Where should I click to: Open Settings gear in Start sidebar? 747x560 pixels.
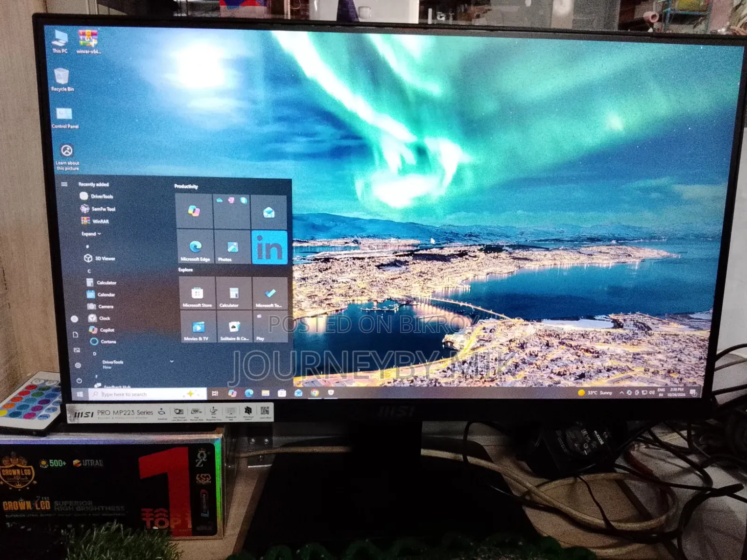tap(78, 365)
